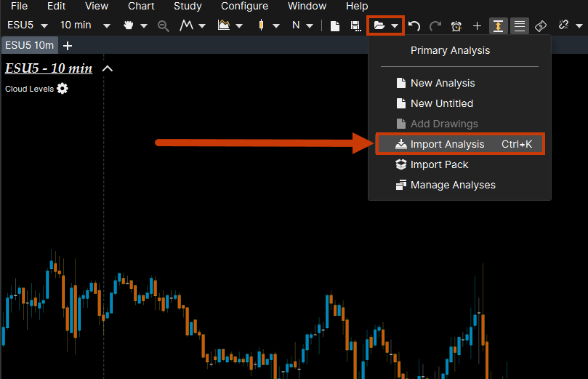Click New Analysis in the dropdown

pyautogui.click(x=442, y=83)
